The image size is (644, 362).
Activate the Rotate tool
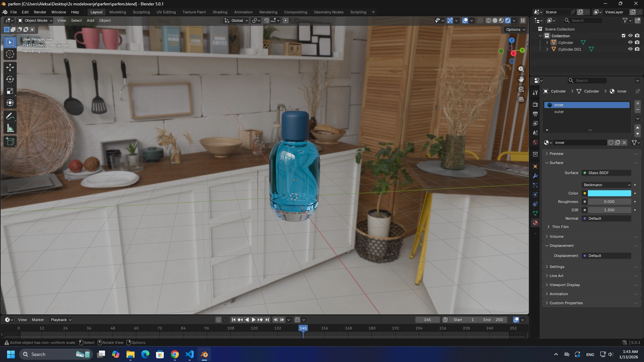pyautogui.click(x=10, y=79)
